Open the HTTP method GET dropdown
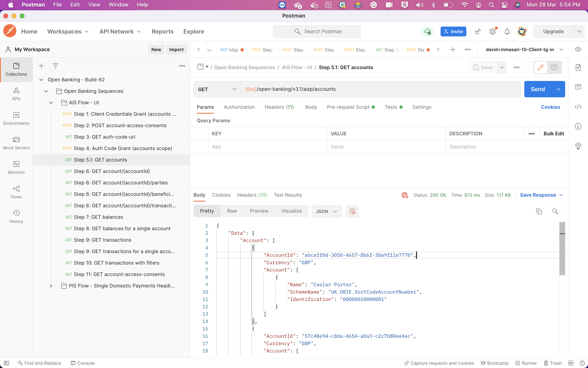This screenshot has height=368, width=588. (217, 89)
